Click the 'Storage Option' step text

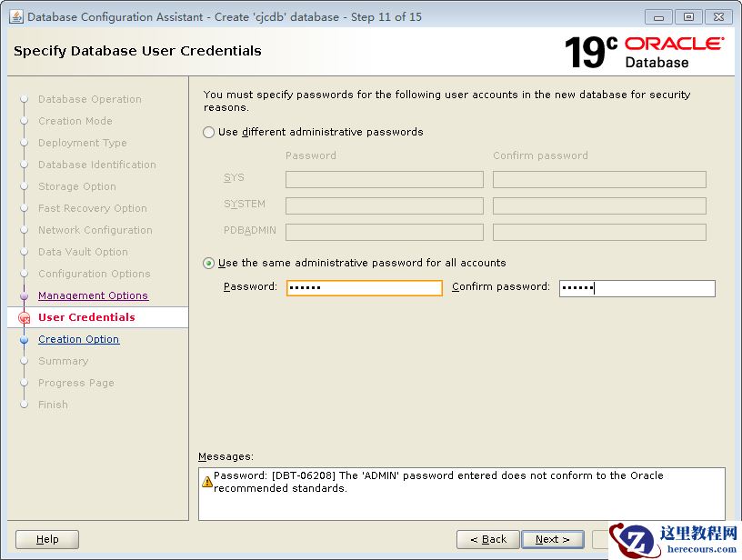pos(77,186)
